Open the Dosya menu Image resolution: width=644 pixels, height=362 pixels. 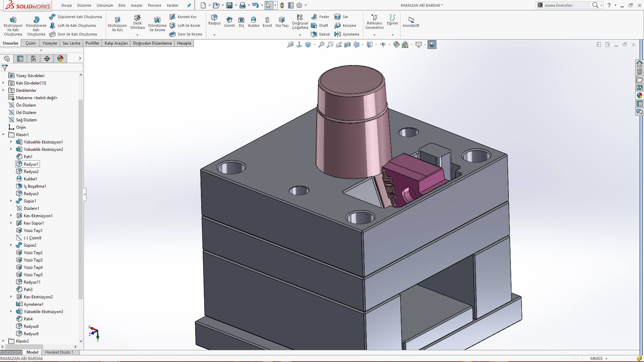tap(66, 5)
